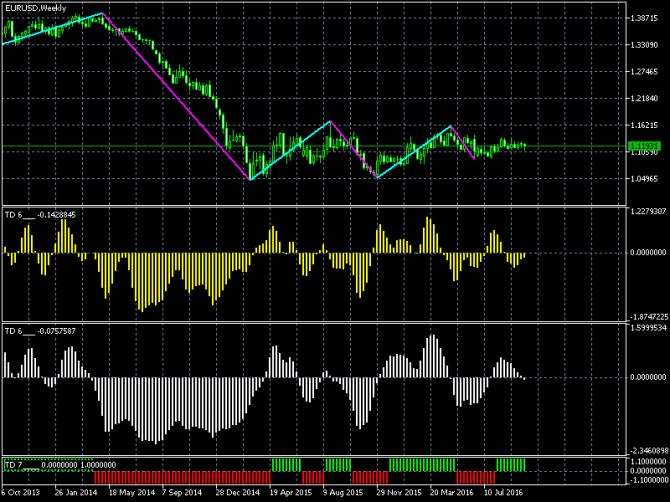670x502 pixels.
Task: Select the first cyan uptrend line at chart start
Action: (x=52, y=29)
